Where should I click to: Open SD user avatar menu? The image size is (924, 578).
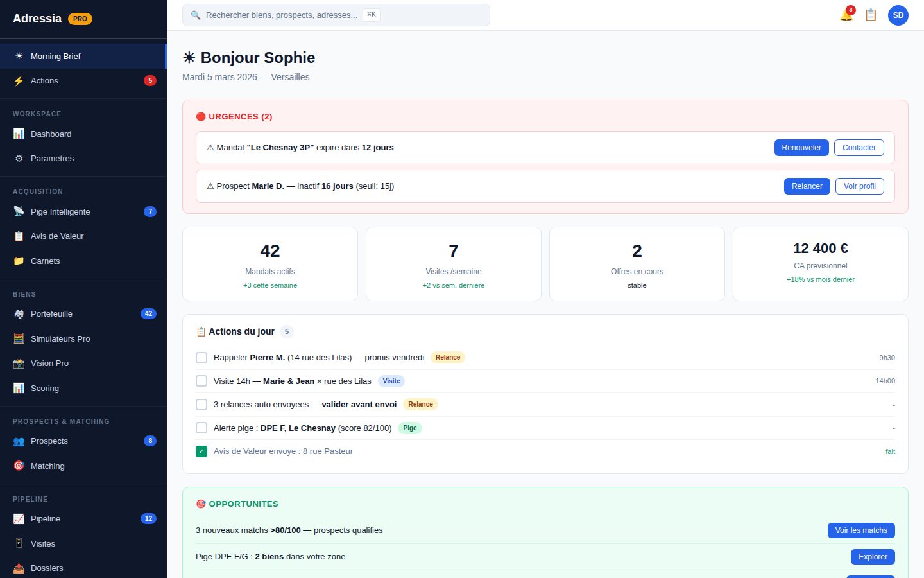[x=898, y=15]
